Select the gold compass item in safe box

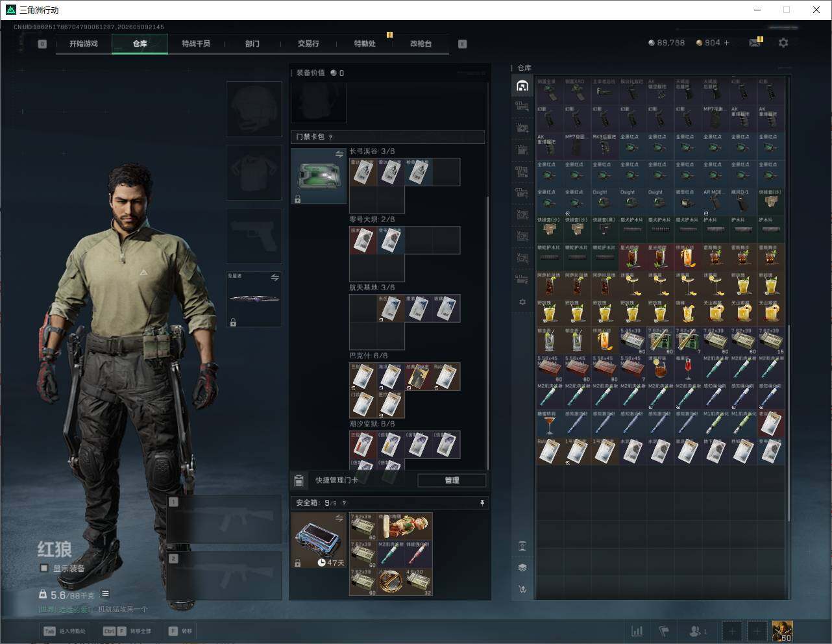pos(391,582)
